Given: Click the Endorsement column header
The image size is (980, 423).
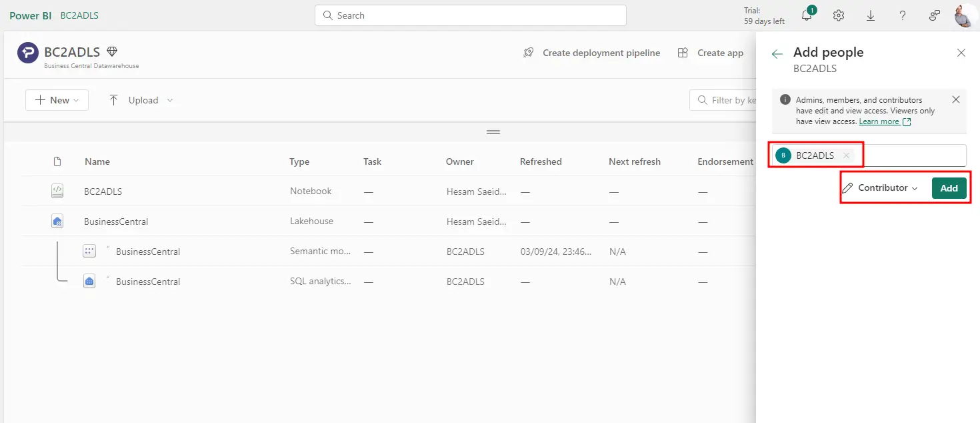Looking at the screenshot, I should tap(725, 161).
